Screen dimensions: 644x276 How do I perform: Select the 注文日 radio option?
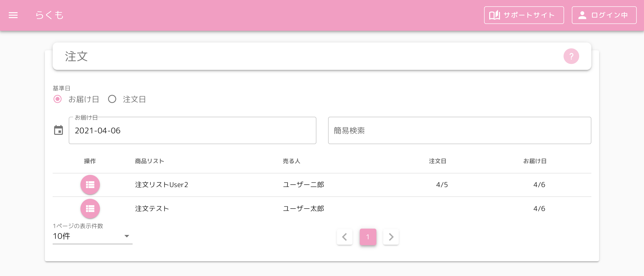click(112, 99)
